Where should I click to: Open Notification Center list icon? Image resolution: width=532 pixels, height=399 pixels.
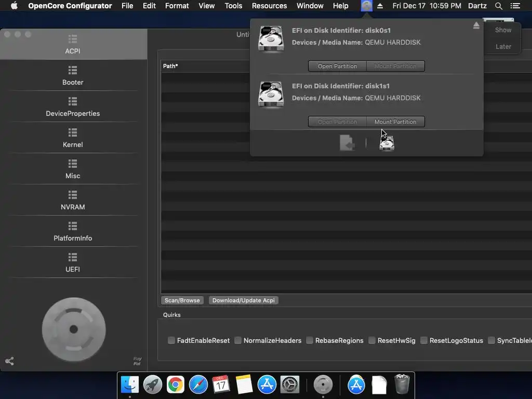pyautogui.click(x=515, y=6)
